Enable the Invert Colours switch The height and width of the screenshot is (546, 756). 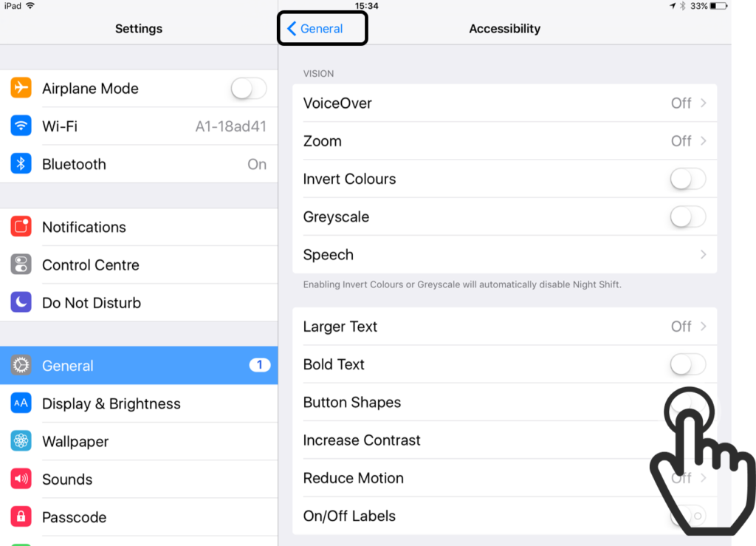point(687,179)
